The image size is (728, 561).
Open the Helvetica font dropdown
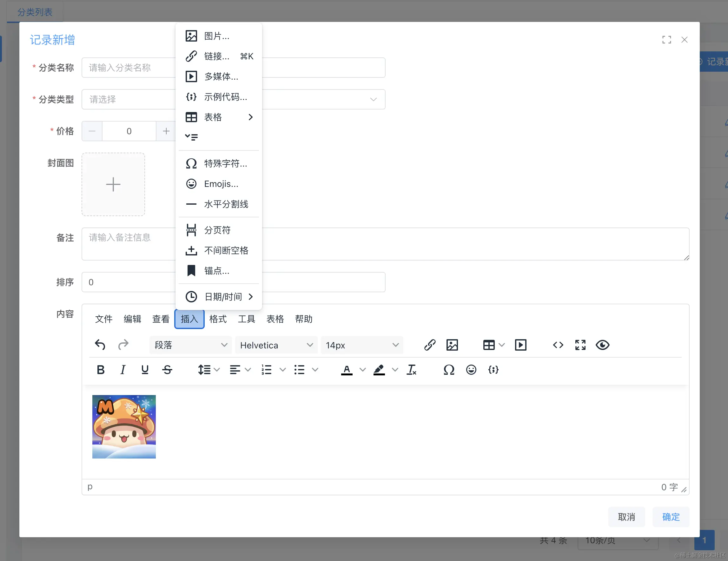[276, 345]
